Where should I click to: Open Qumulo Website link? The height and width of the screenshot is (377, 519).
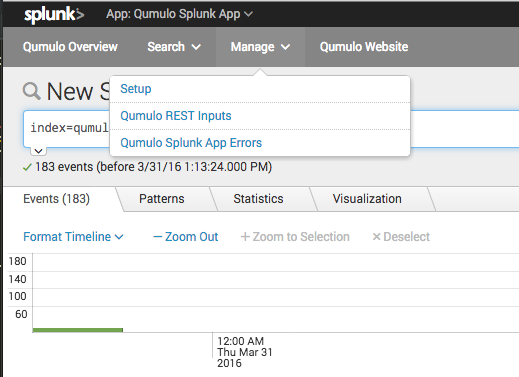coord(364,47)
